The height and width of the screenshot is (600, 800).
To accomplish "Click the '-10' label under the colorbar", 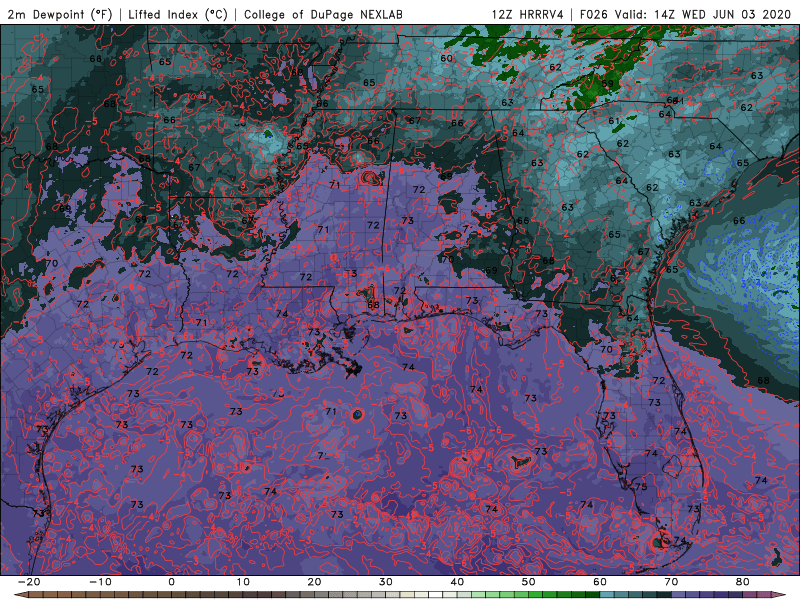I will [x=100, y=582].
